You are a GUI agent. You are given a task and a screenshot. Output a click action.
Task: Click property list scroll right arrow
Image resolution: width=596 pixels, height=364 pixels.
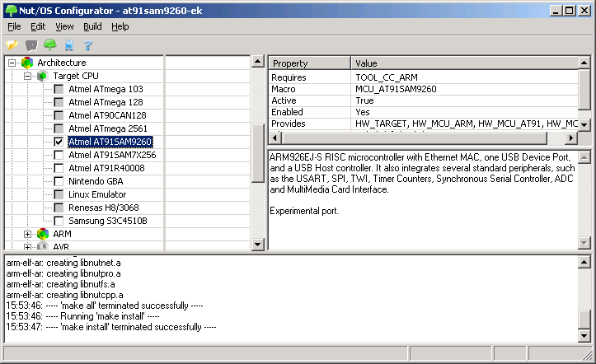pyautogui.click(x=571, y=138)
